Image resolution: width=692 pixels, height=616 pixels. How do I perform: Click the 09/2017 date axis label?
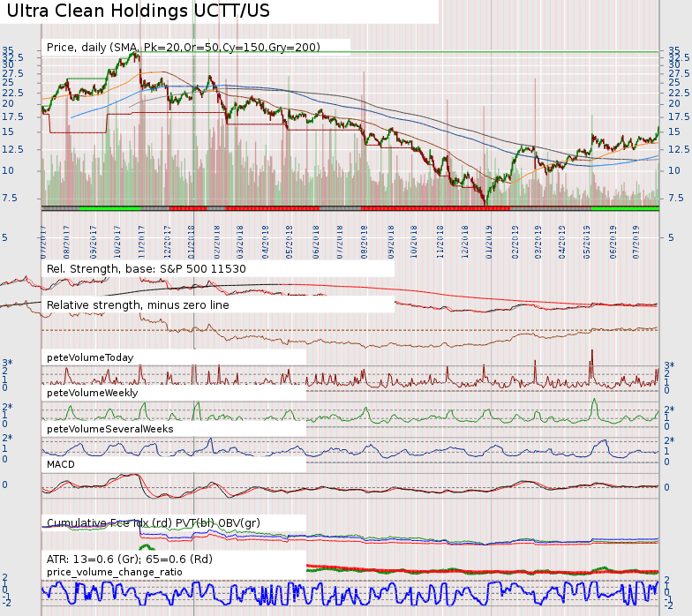coord(94,242)
